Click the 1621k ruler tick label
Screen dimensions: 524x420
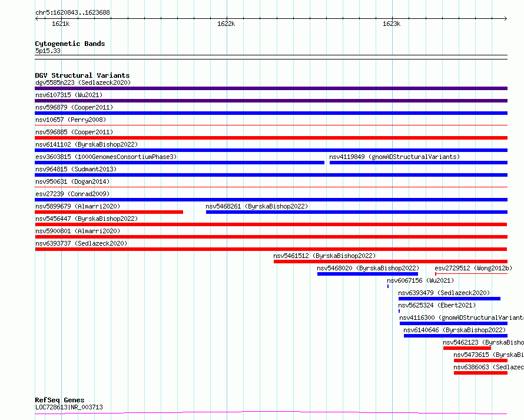61,24
